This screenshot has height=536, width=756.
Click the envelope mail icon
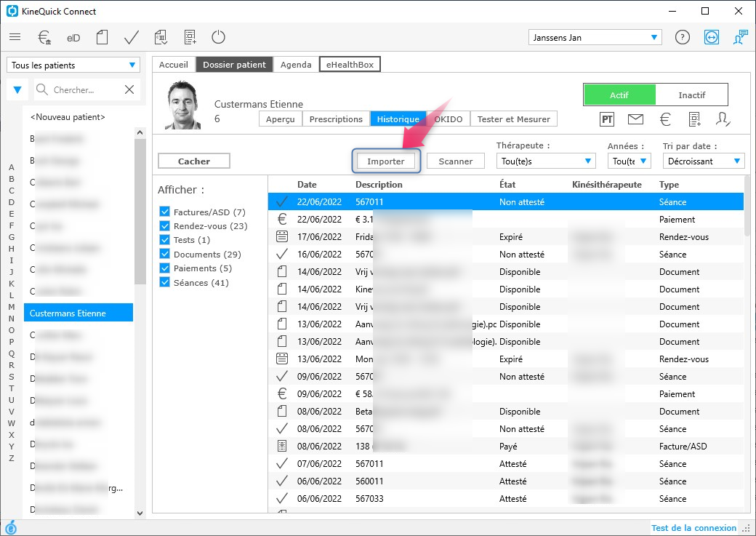click(635, 119)
